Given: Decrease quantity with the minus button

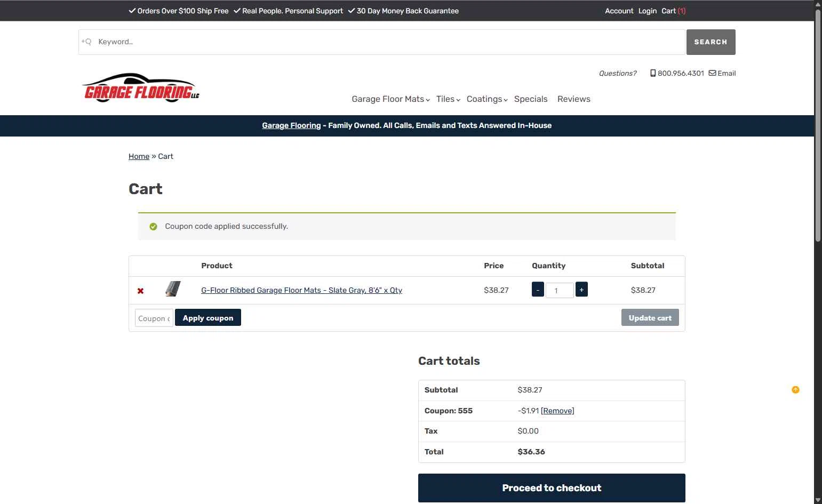Looking at the screenshot, I should click(538, 290).
